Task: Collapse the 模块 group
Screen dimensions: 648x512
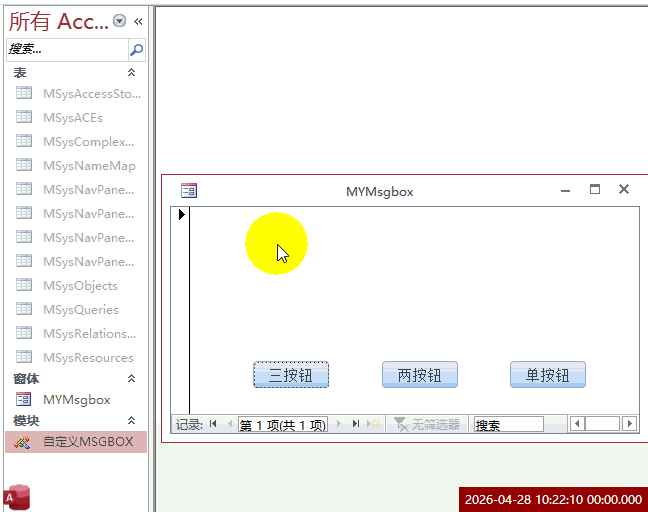Action: (x=131, y=421)
